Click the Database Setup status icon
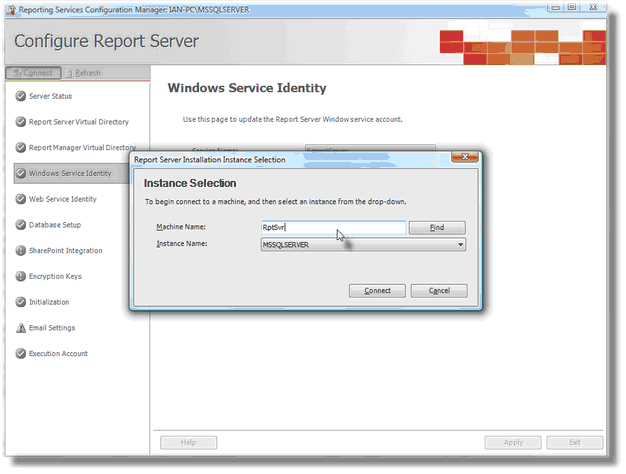Screen dimensions: 626x474 20,225
